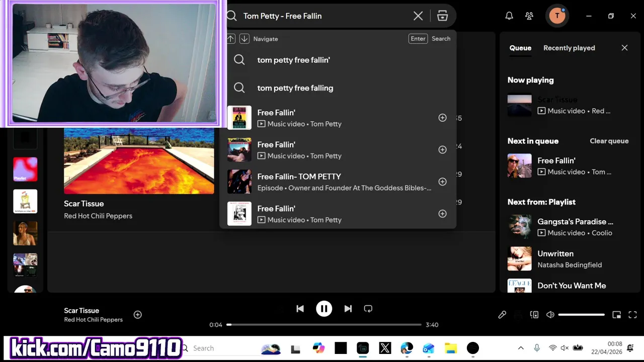Seek on the playback progress bar
This screenshot has width=644, height=362.
(324, 325)
